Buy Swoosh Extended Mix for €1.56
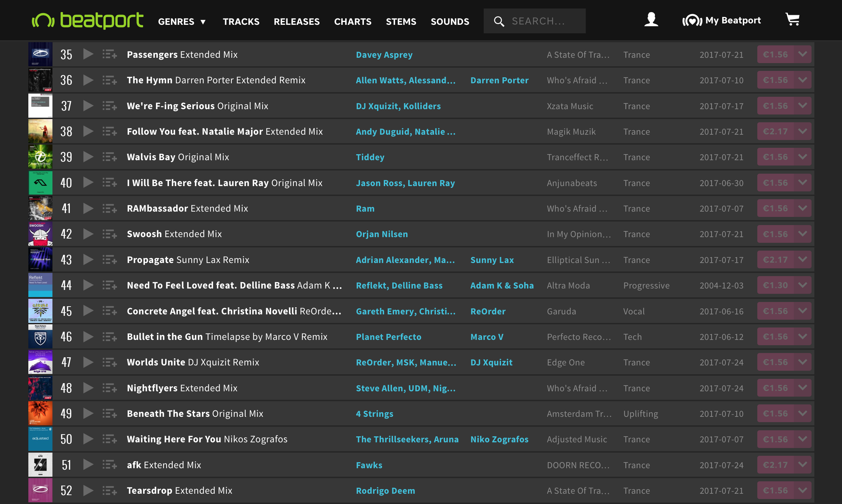The width and height of the screenshot is (842, 504). coord(776,234)
